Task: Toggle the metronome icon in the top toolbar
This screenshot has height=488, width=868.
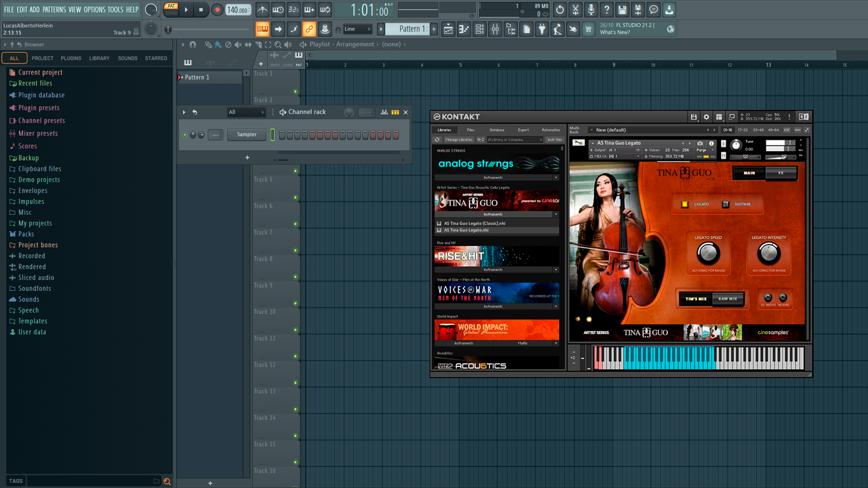Action: click(262, 10)
